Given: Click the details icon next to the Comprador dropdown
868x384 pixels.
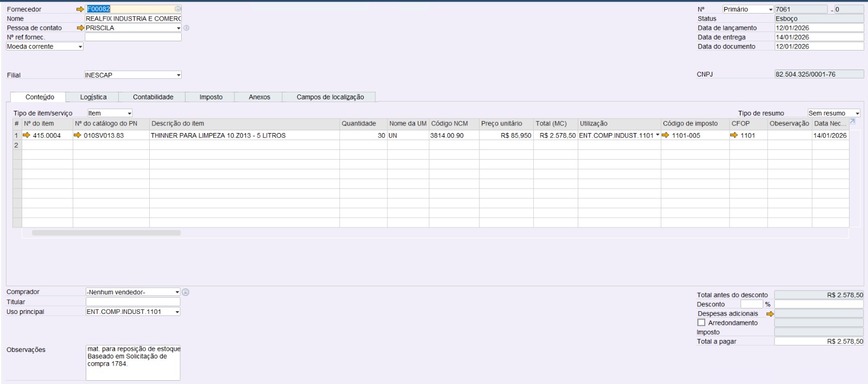Looking at the screenshot, I should point(186,292).
